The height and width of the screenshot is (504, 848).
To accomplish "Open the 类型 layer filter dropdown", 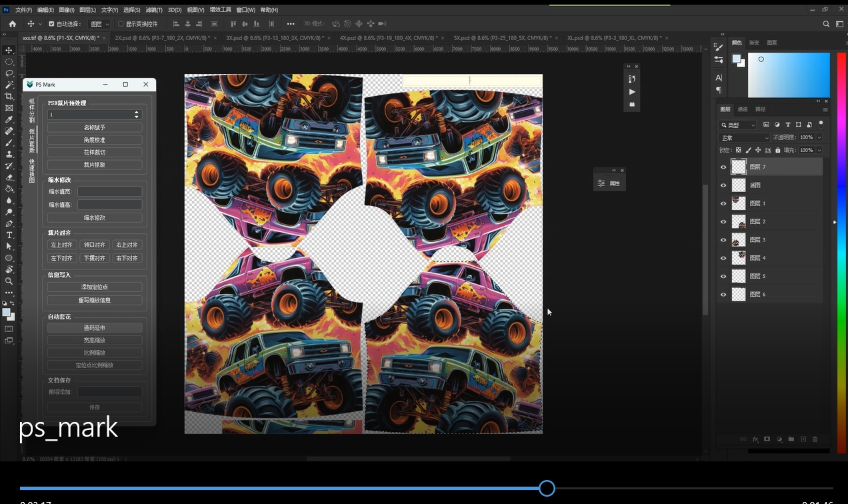I will [738, 125].
